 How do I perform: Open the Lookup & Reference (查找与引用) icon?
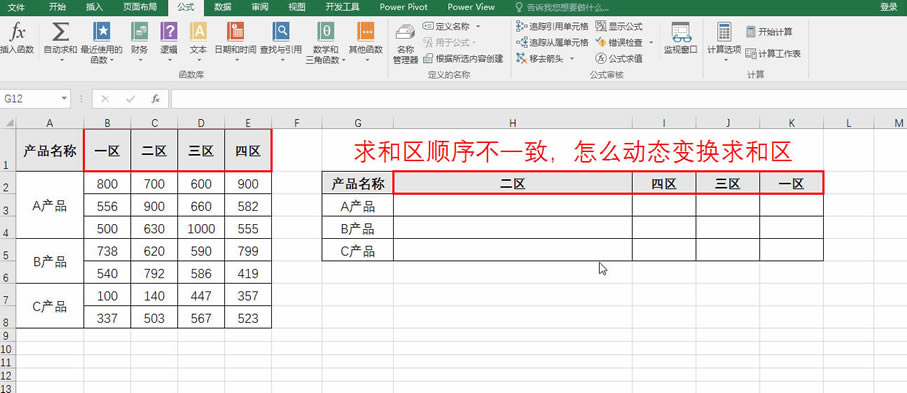(281, 31)
